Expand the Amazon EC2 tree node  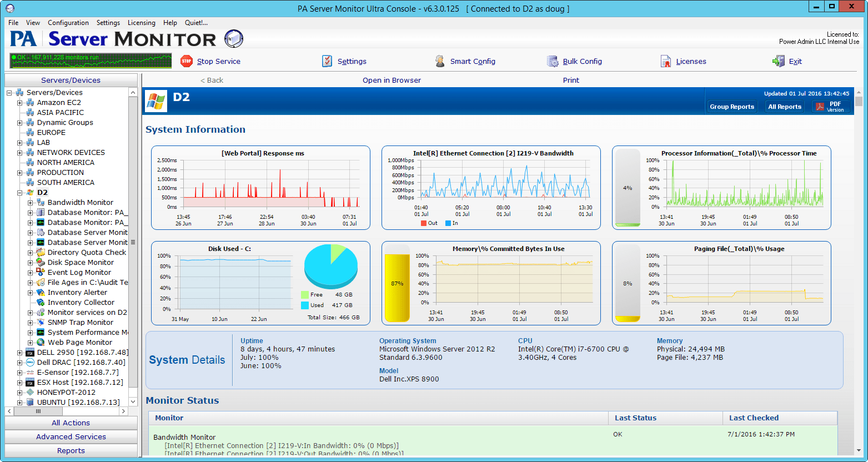19,102
